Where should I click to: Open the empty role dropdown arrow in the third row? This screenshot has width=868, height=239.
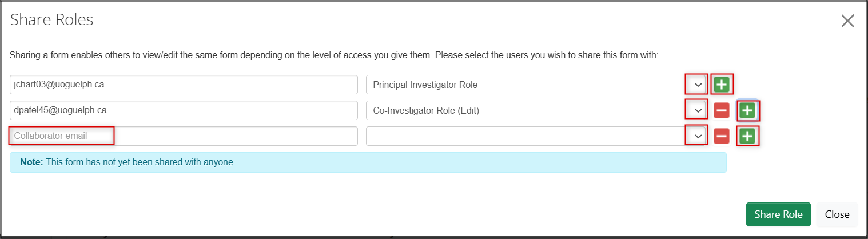(697, 136)
